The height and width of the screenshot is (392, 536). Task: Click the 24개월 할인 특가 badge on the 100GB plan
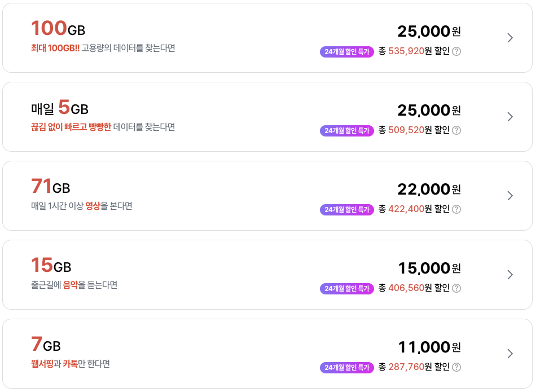click(x=346, y=51)
